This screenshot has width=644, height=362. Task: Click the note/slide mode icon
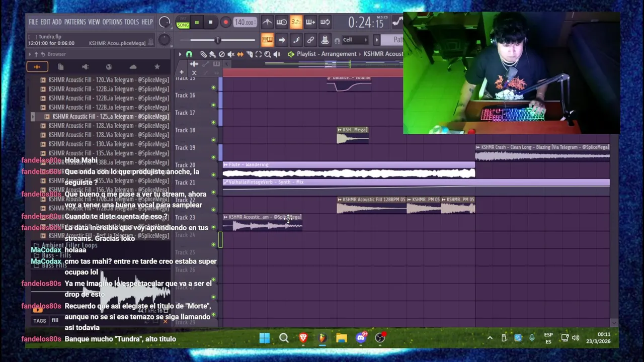click(296, 40)
